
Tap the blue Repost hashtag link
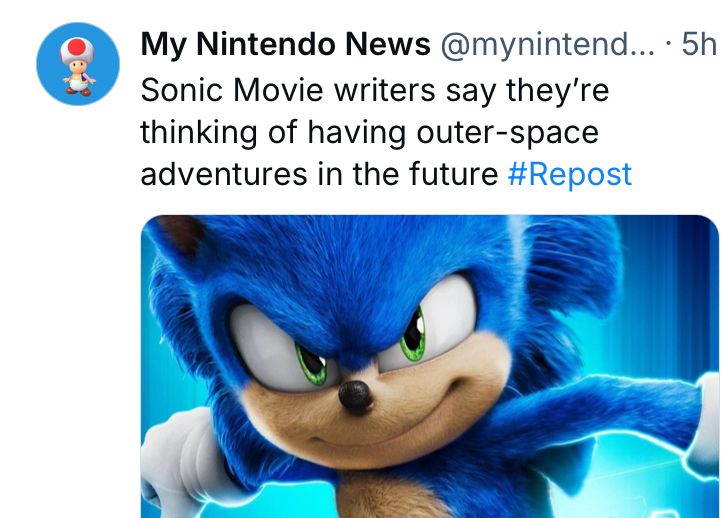point(569,174)
